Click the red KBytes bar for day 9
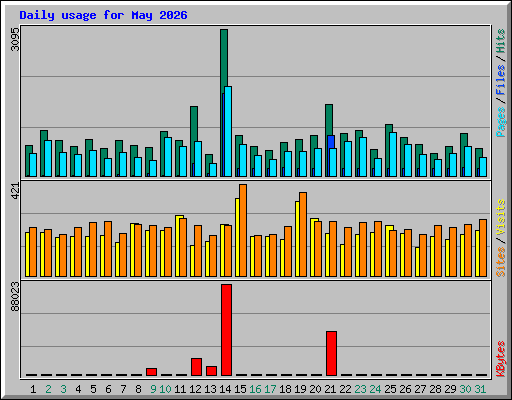This screenshot has height=400, width=512. 151,372
